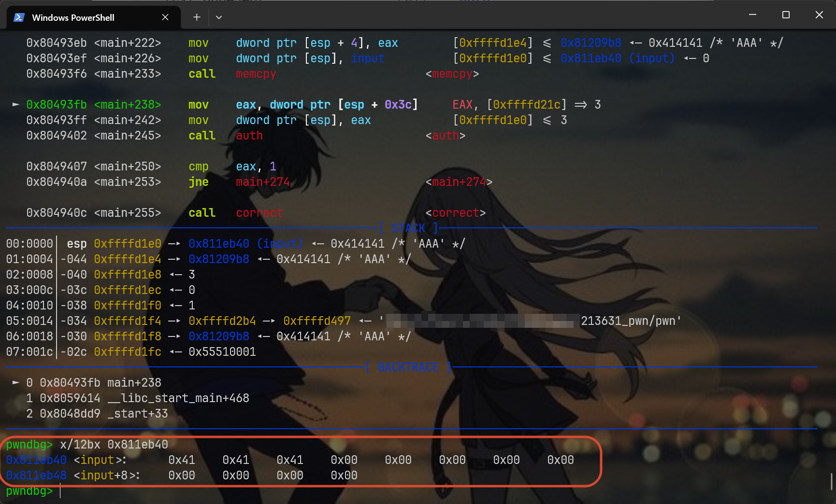Click backtrace frame _start+33
The image size is (836, 504).
[x=97, y=414]
